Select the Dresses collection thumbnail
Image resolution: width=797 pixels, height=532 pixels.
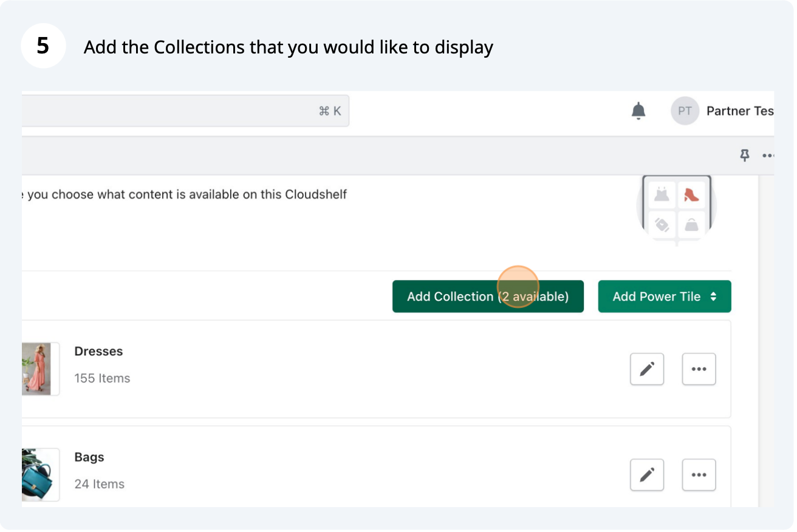(38, 369)
